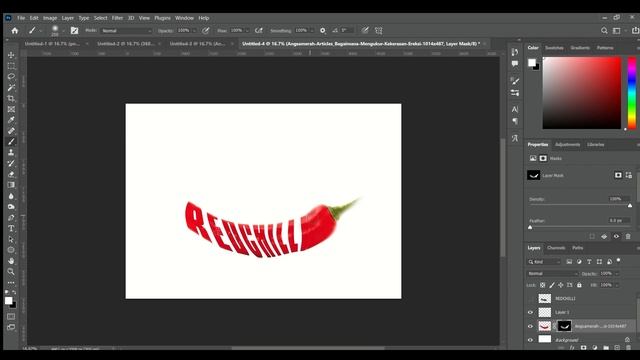Switch to the Untitled-1 document tab
The width and height of the screenshot is (640, 360).
(x=52, y=44)
